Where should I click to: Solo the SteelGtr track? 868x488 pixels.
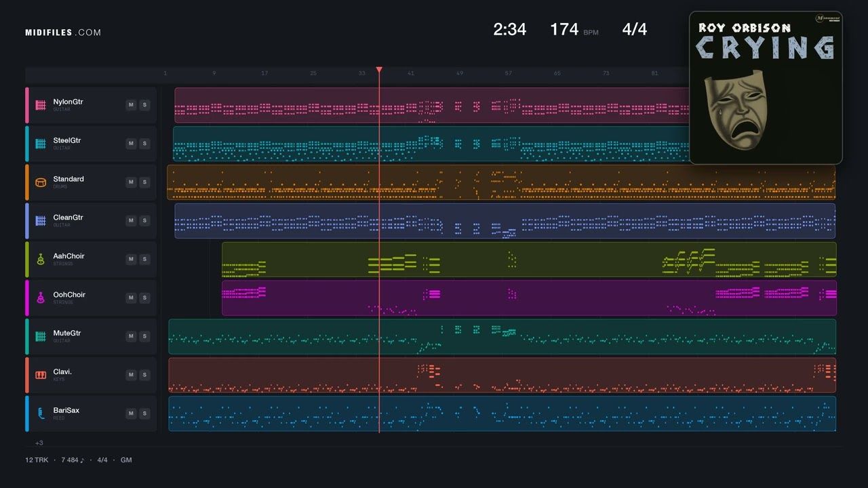point(144,144)
